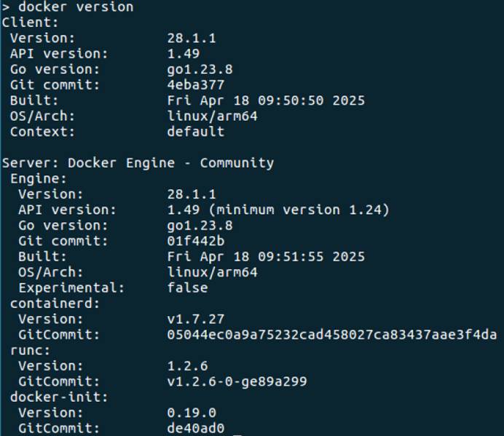Select the Client API version 1.49
504x436 pixels.
click(184, 54)
